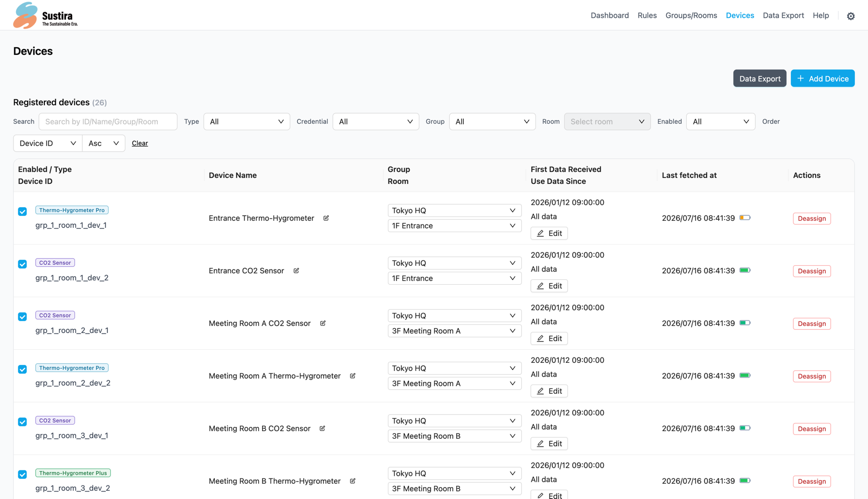
Task: Open the Groups/Rooms page
Action: coord(691,15)
